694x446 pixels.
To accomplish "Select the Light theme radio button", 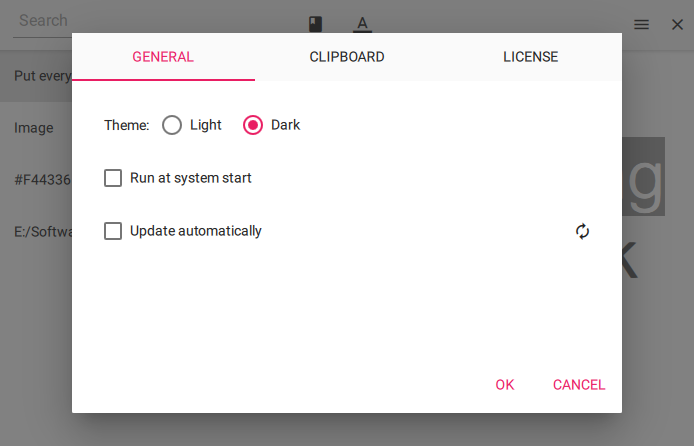I will tap(172, 125).
